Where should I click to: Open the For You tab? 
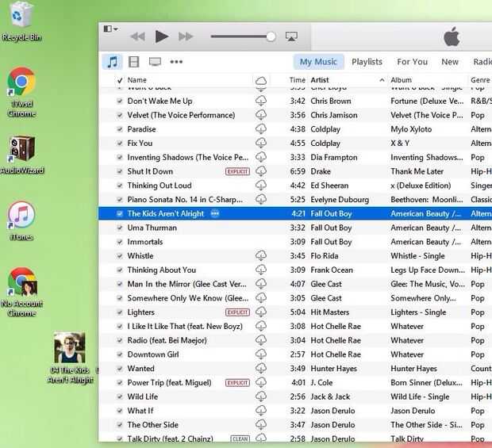tap(412, 62)
